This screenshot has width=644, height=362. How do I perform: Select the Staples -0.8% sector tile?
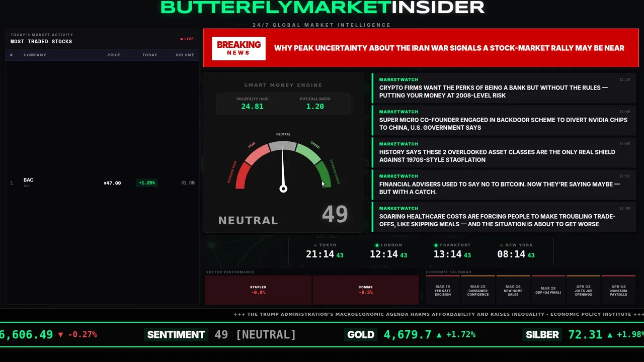[258, 290]
